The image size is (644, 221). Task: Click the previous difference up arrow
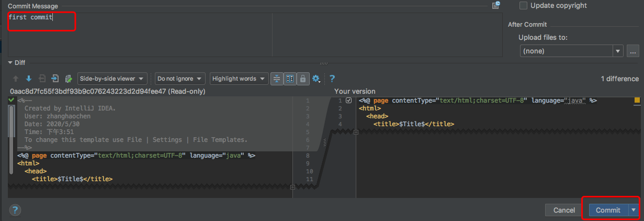pyautogui.click(x=16, y=79)
